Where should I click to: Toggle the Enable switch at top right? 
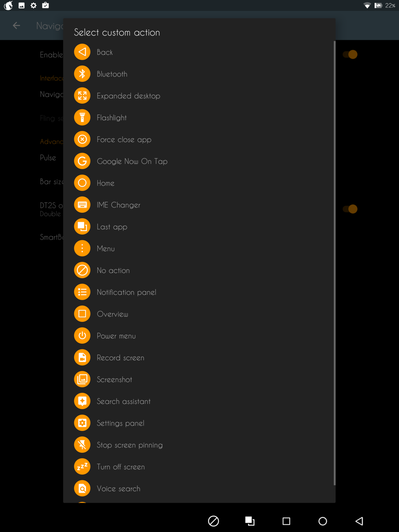click(x=350, y=55)
